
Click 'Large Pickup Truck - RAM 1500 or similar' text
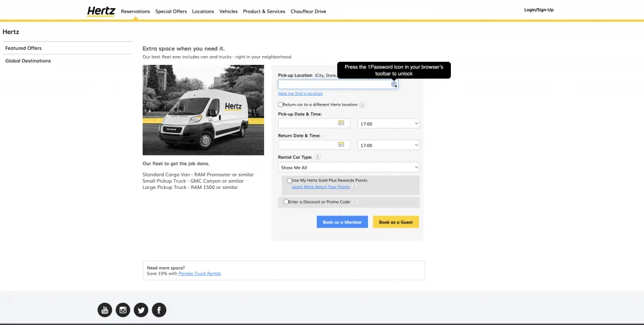click(x=190, y=187)
